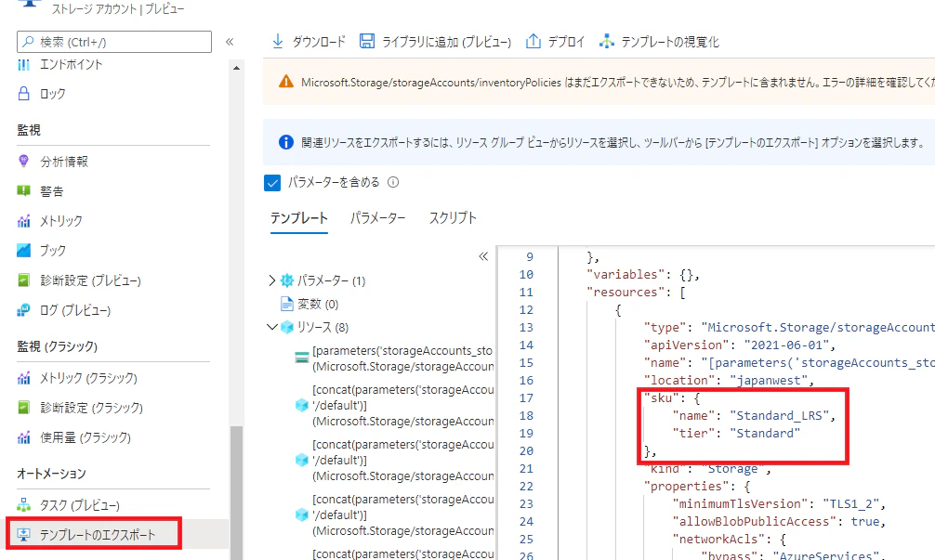Click the ロック padlock icon
This screenshot has width=935, height=560.
pyautogui.click(x=23, y=94)
